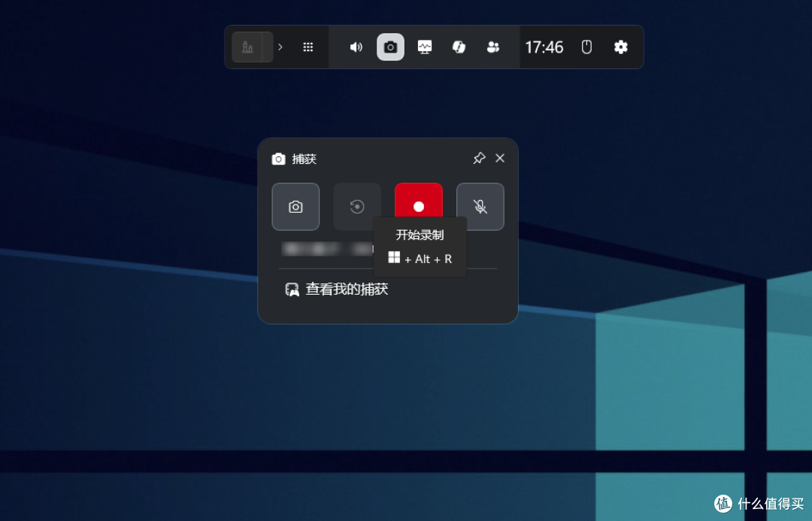Open the Audio widget in the Game Bar
Screen dimensions: 812x521
tap(356, 47)
